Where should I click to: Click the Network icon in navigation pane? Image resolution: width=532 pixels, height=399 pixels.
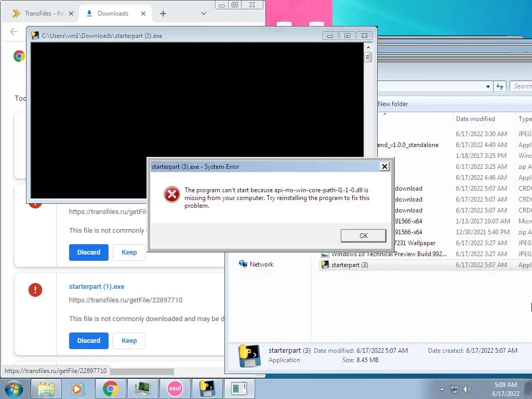pyautogui.click(x=243, y=264)
